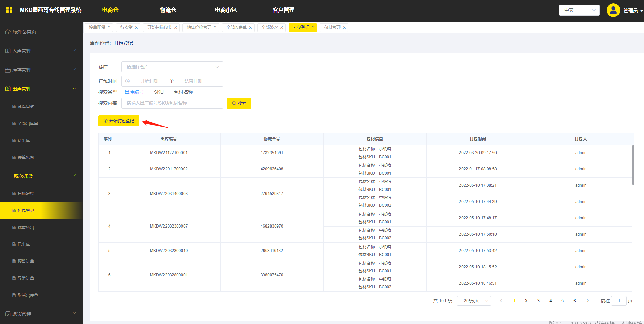
Task: Click the clock icon in 打包时间 field
Action: coord(128,81)
